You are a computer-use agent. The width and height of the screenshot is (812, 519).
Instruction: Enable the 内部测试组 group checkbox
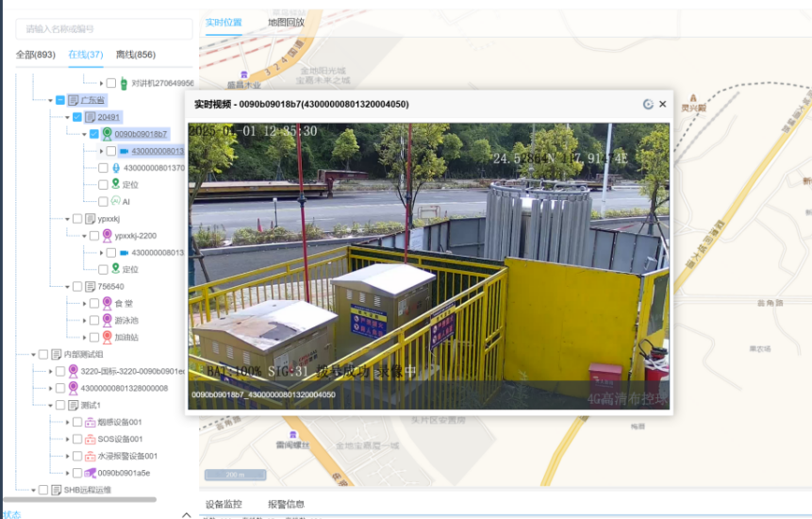43,354
